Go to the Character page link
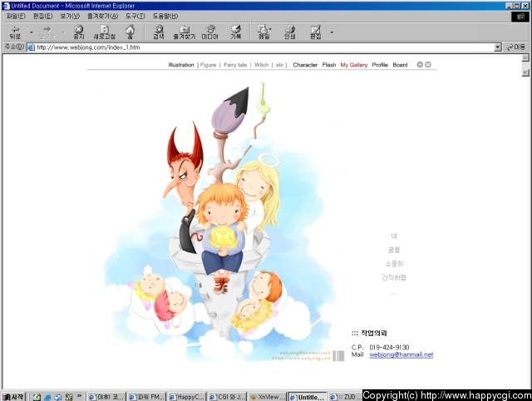 [305, 65]
